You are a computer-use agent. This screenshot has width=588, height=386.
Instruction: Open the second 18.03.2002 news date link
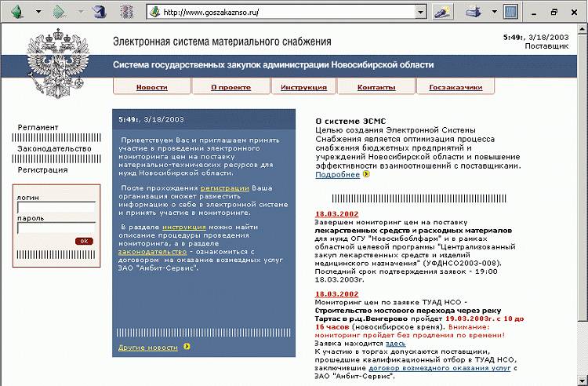click(337, 294)
